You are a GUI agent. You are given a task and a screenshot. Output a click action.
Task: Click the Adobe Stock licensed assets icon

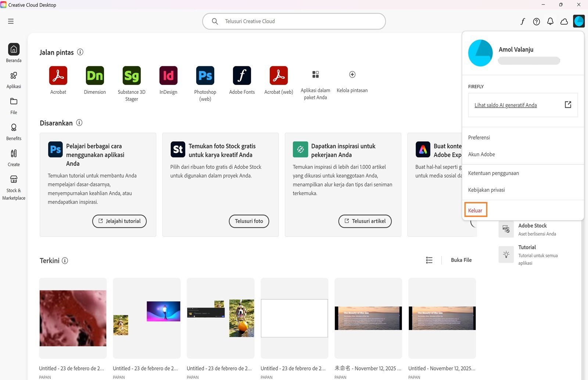(x=506, y=229)
